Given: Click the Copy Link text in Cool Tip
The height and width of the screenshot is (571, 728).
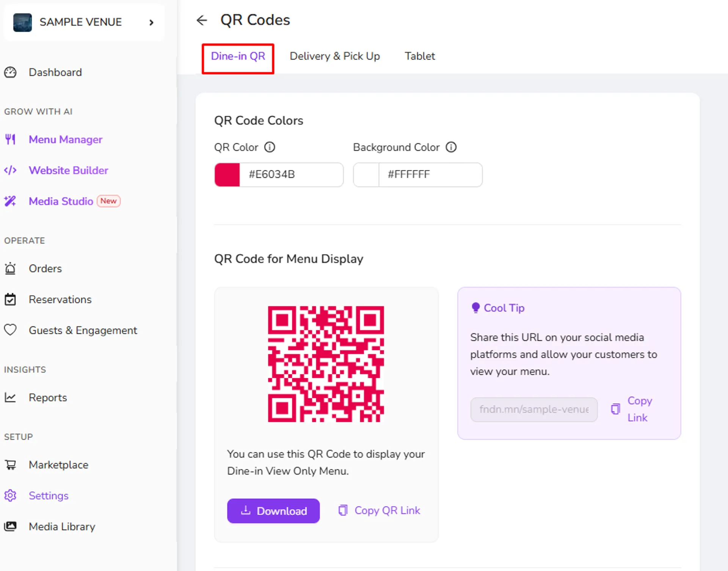Looking at the screenshot, I should (x=640, y=409).
